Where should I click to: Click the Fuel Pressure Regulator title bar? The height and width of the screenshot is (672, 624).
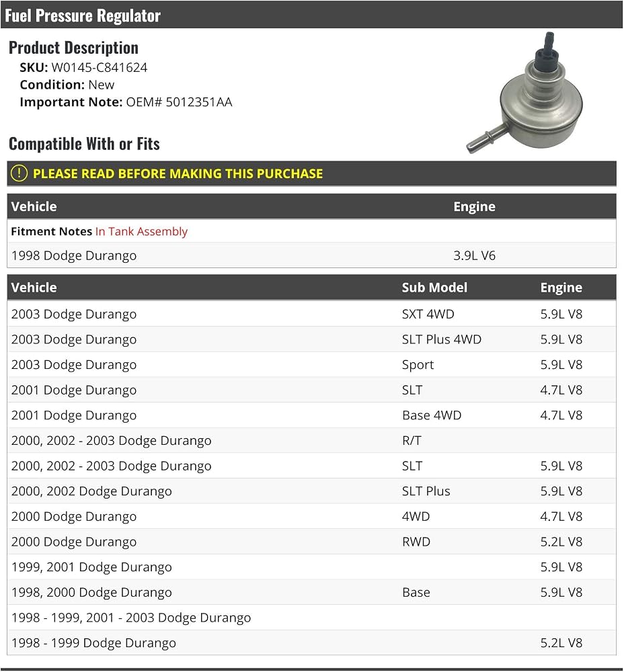[312, 15]
